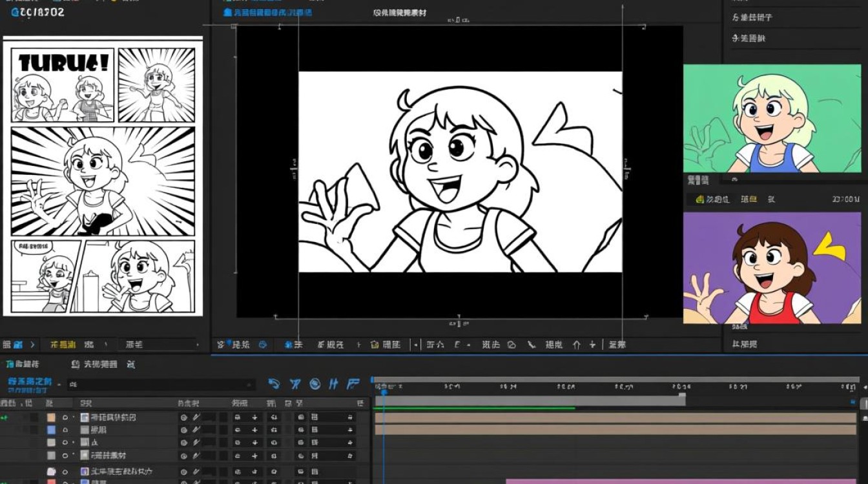
Task: Toggle visibility circle of the second timeline layer
Action: 65,430
